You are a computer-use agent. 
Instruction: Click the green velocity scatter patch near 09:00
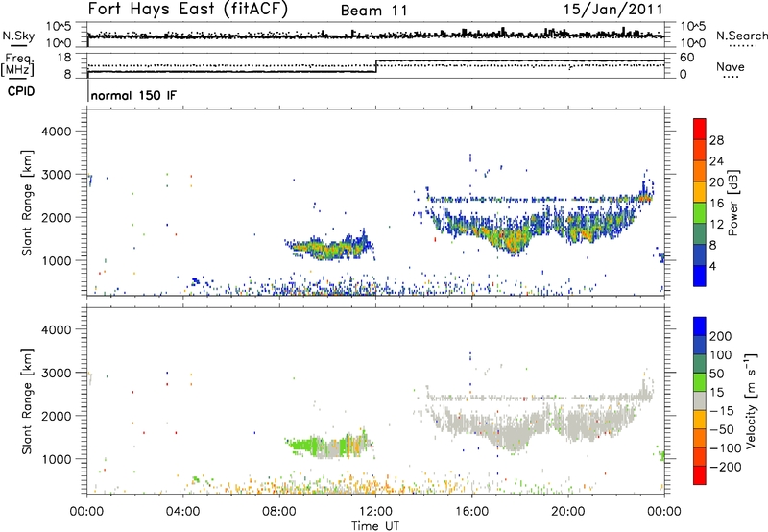303,445
